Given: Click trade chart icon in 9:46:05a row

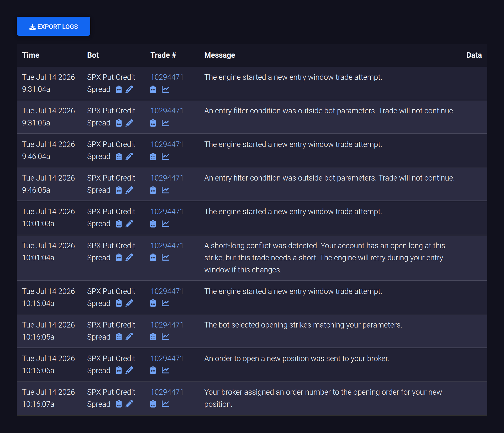Looking at the screenshot, I should 165,190.
